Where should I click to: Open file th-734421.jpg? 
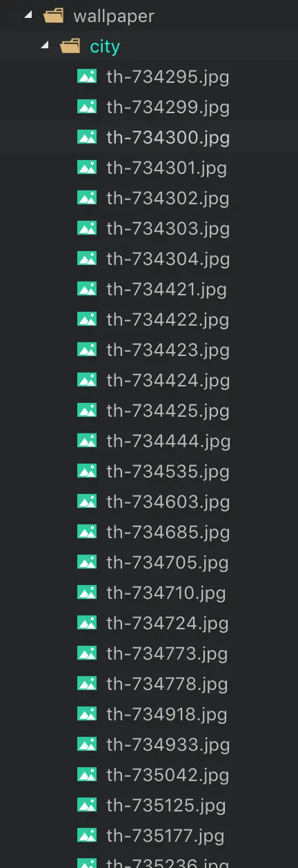[x=167, y=289]
